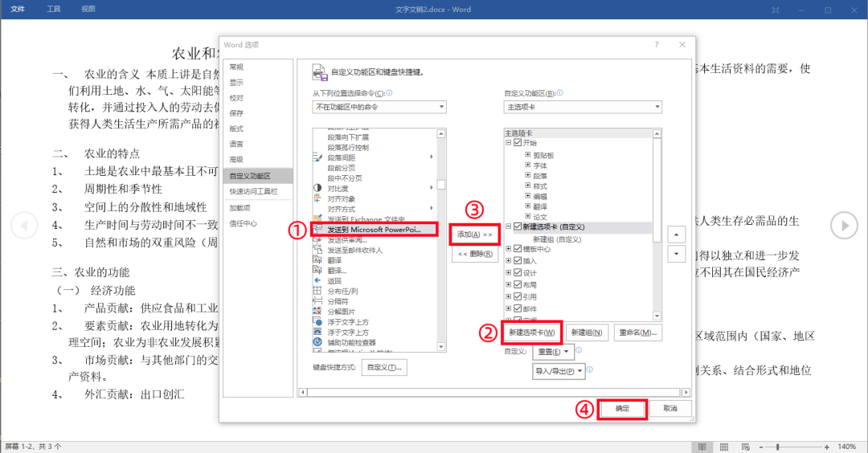Screen dimensions: 868x453
Task: Toggle the 插入 tab checkbox
Action: tap(518, 260)
